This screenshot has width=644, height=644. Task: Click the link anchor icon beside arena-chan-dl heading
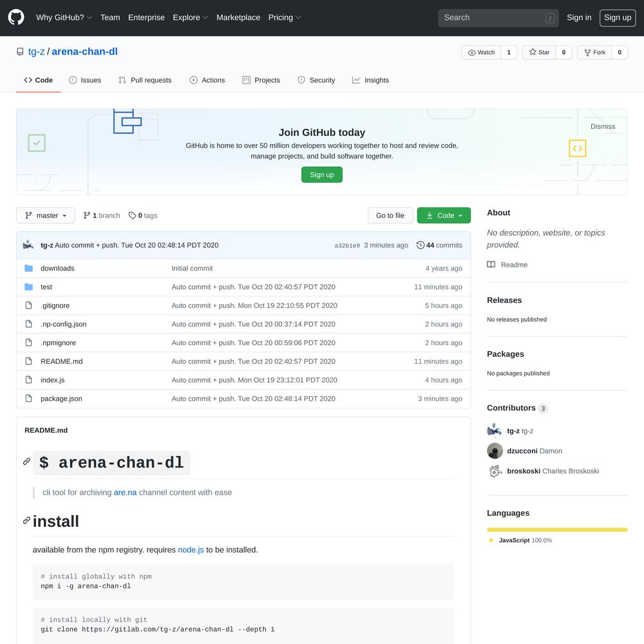coord(26,462)
